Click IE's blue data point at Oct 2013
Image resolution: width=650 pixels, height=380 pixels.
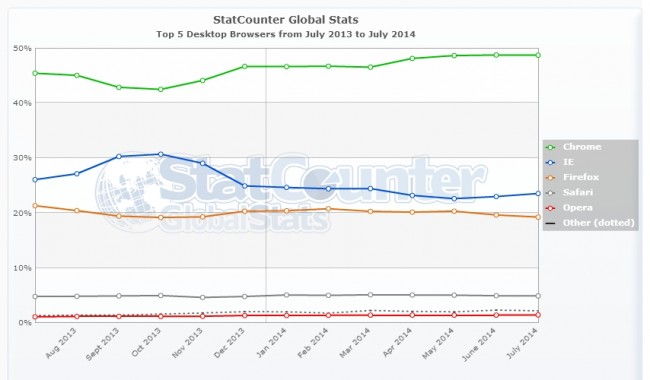pyautogui.click(x=161, y=154)
